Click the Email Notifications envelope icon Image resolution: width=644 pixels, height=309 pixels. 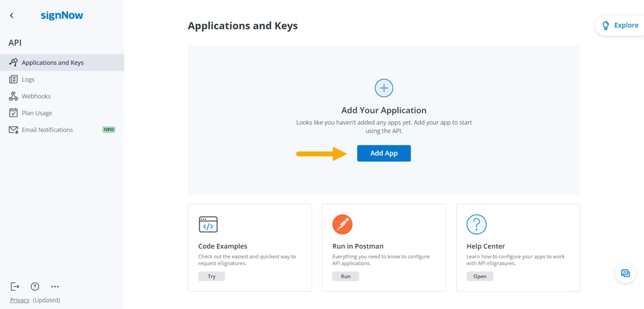tap(13, 130)
